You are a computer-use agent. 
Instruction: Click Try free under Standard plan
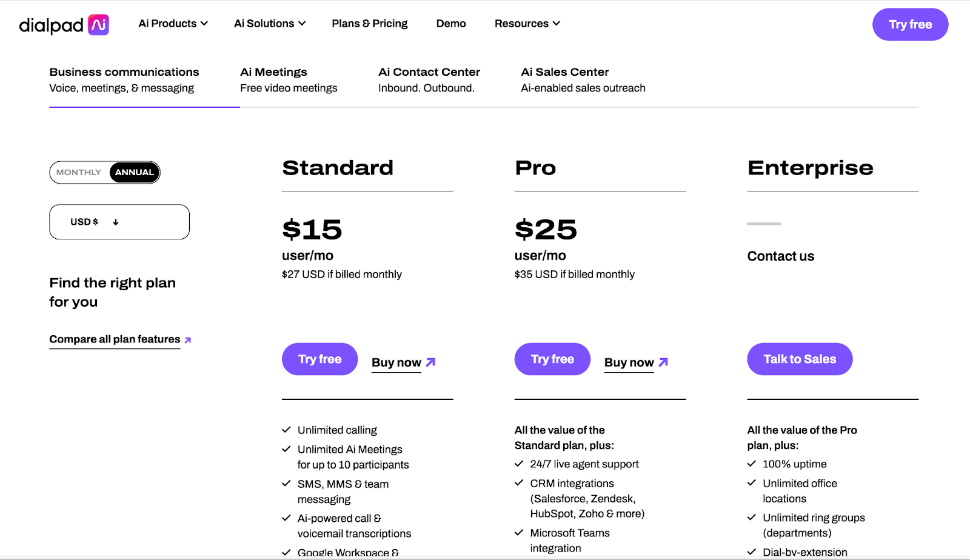pos(319,359)
